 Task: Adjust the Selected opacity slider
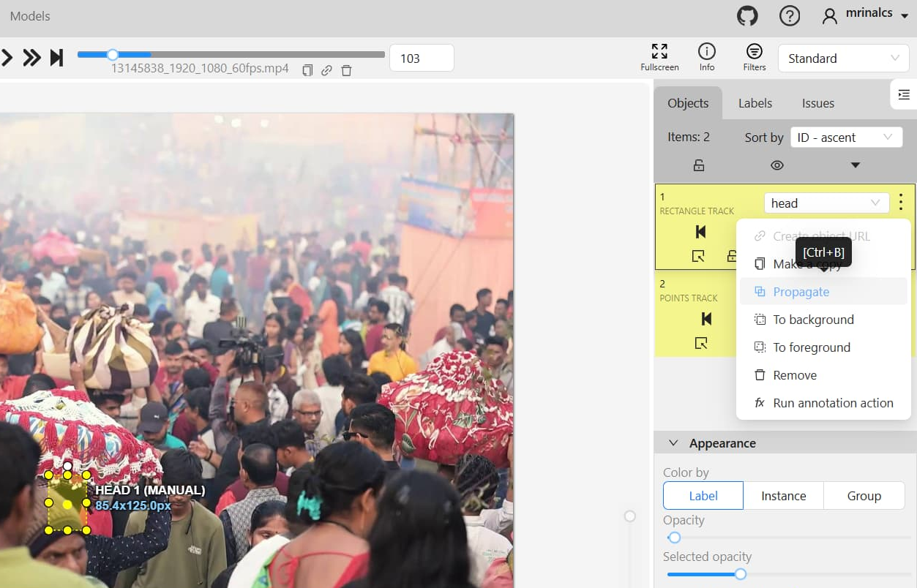click(741, 574)
